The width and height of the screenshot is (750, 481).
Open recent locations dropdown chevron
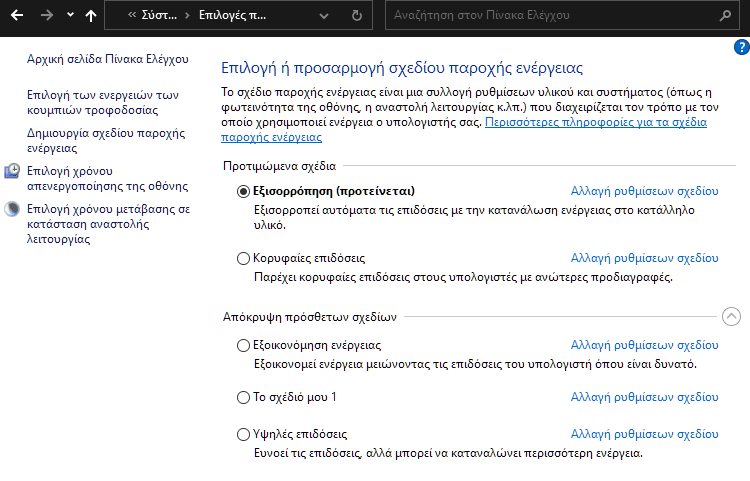click(x=70, y=15)
